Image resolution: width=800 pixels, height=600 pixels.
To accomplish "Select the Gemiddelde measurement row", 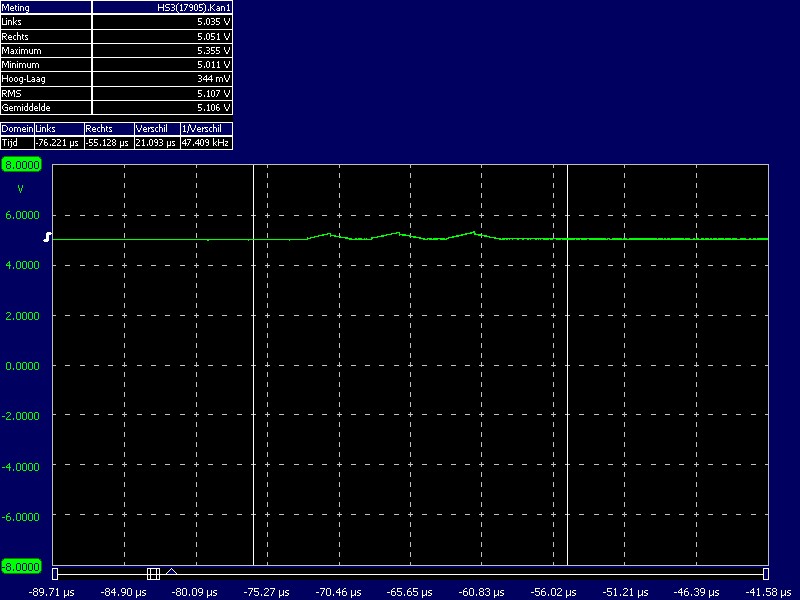I will (x=116, y=107).
